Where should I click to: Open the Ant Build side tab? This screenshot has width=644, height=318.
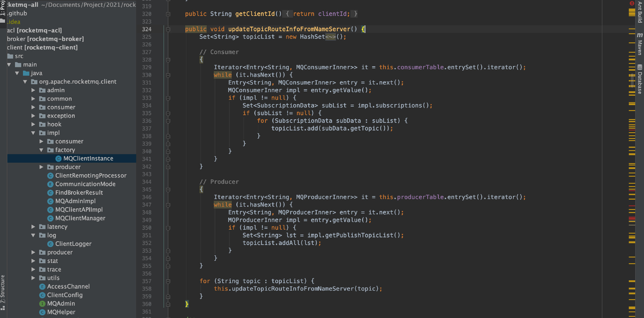(640, 12)
